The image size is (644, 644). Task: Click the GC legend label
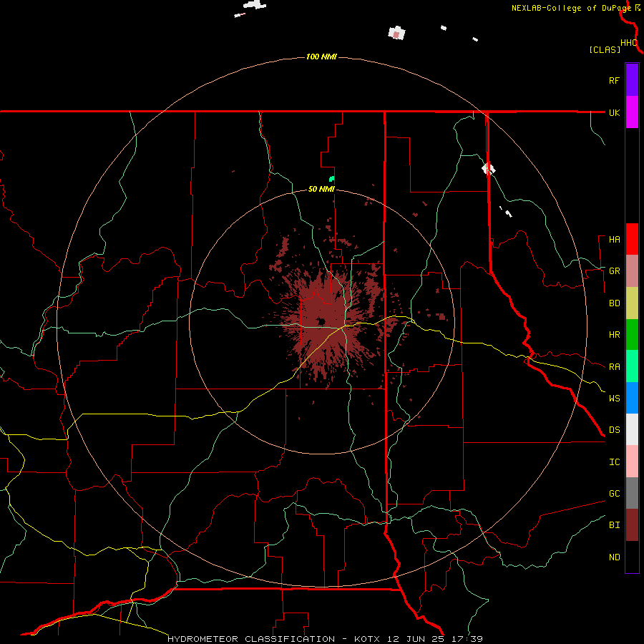click(614, 494)
